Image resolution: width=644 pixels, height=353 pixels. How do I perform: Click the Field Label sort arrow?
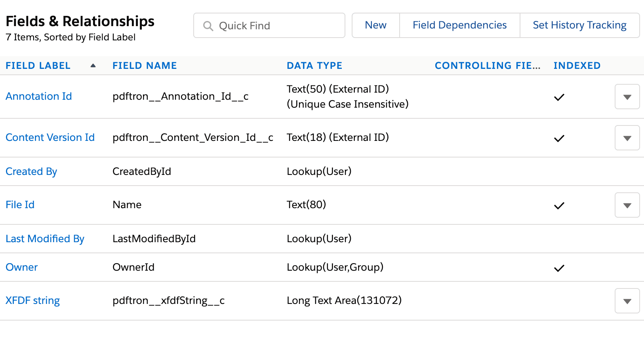click(x=93, y=66)
